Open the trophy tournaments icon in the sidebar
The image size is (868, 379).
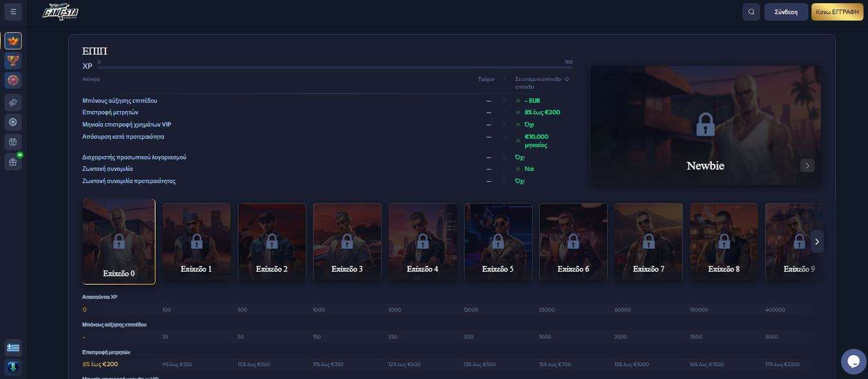[13, 61]
